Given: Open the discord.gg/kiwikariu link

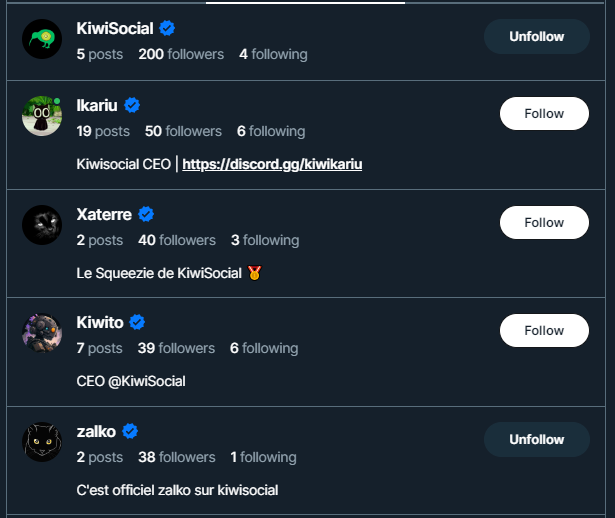Looking at the screenshot, I should pyautogui.click(x=272, y=164).
